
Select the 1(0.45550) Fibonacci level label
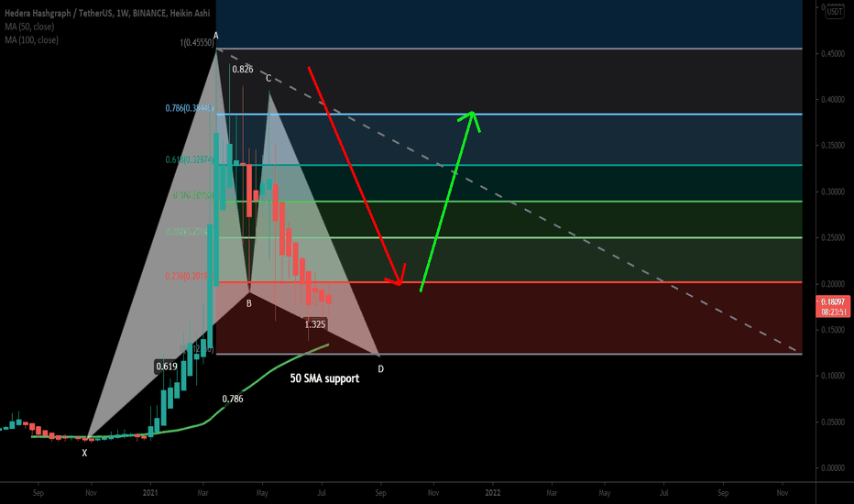[197, 42]
